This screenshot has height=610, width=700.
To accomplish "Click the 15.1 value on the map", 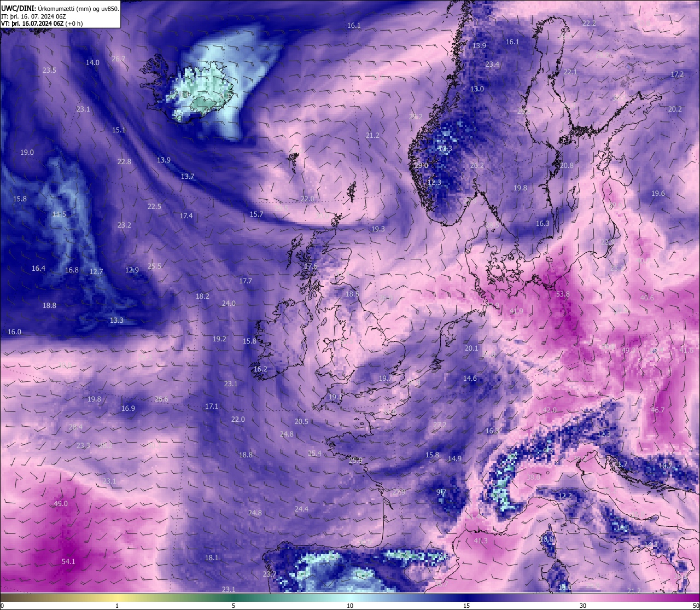I will (119, 130).
